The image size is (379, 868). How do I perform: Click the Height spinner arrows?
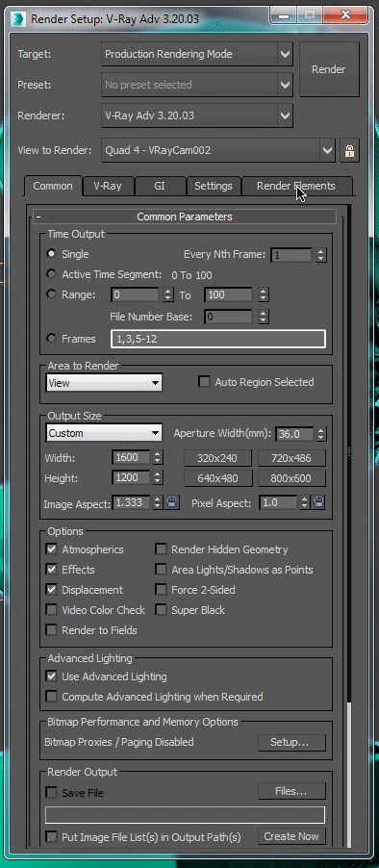pyautogui.click(x=158, y=477)
